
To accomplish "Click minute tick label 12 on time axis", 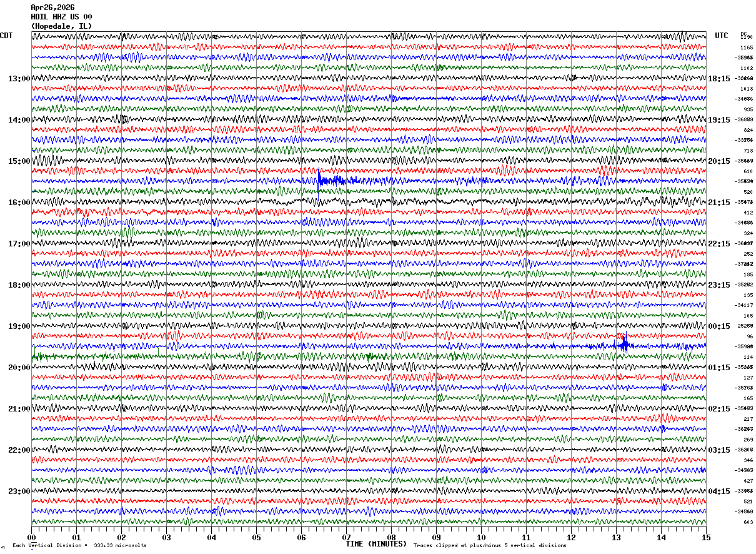I will [x=571, y=538].
